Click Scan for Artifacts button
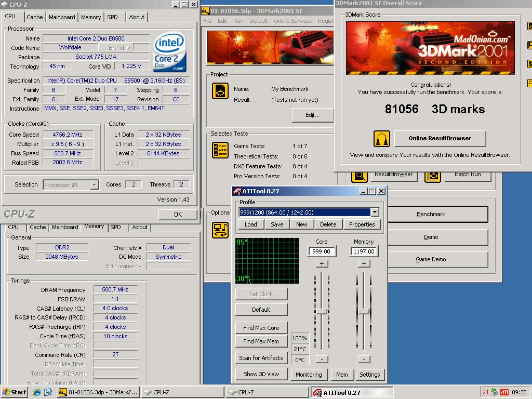 [x=261, y=358]
